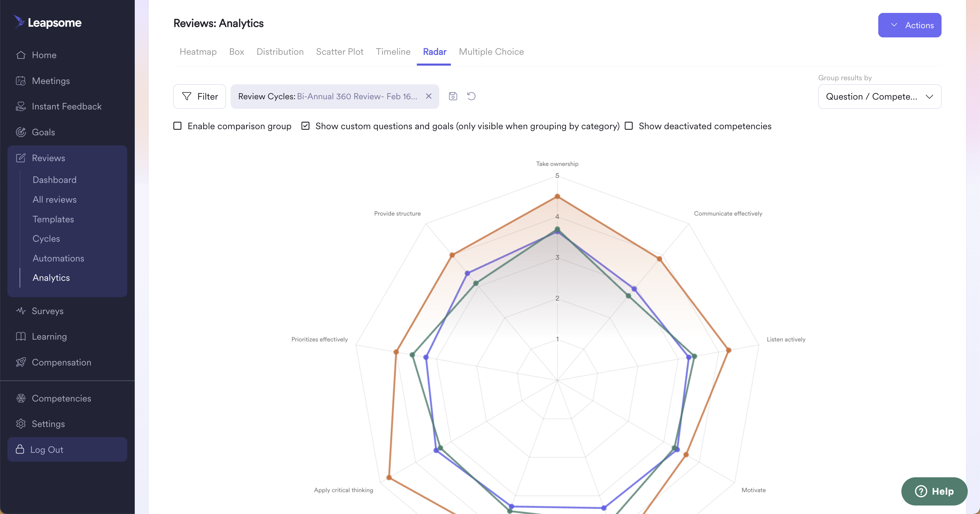This screenshot has width=980, height=514.
Task: Click the Reviews pencil icon
Action: 21,158
